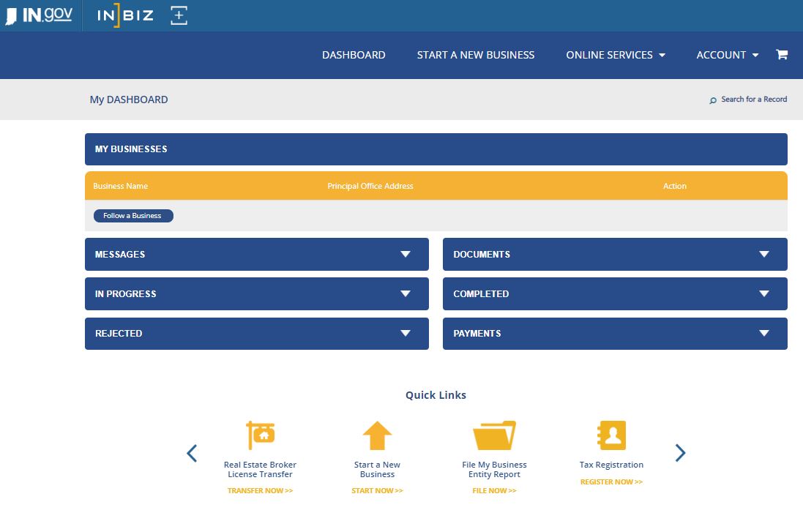The image size is (803, 532).
Task: Click the shopping cart icon
Action: point(782,55)
